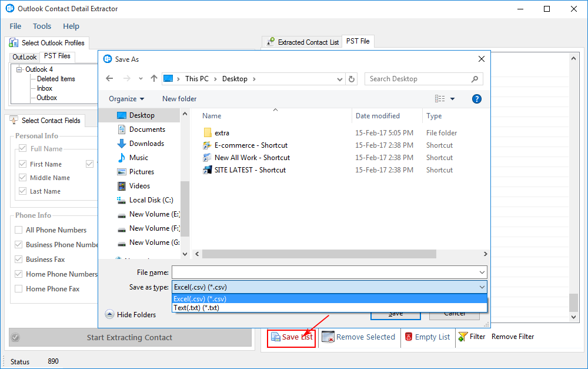Open the Save as type dropdown
This screenshot has width=588, height=369.
point(329,287)
